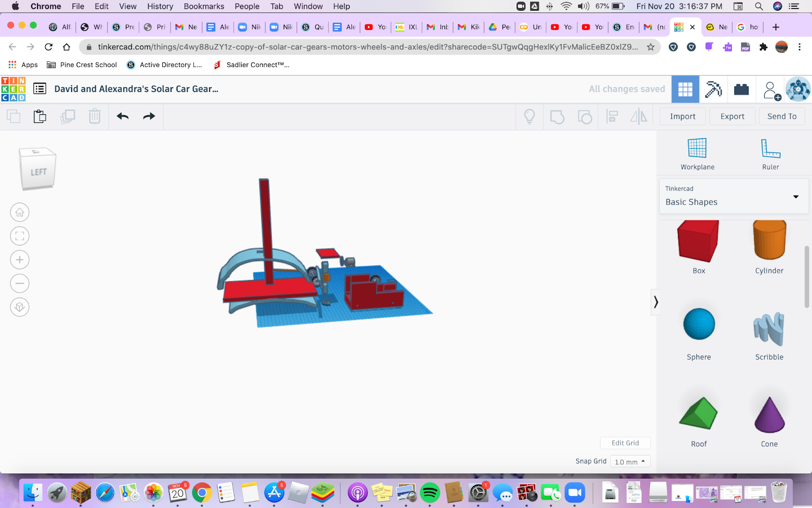Collapse the shapes panel with chevron
Image resolution: width=812 pixels, height=508 pixels.
click(x=656, y=302)
